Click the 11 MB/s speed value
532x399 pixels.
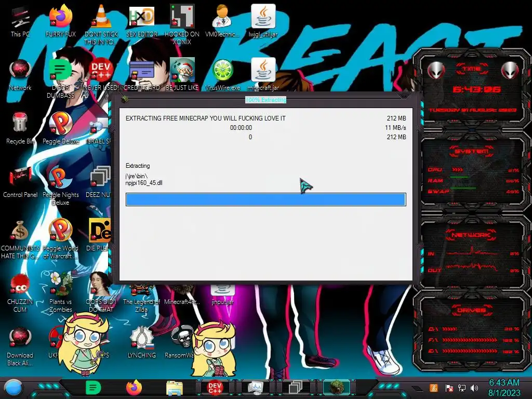395,128
